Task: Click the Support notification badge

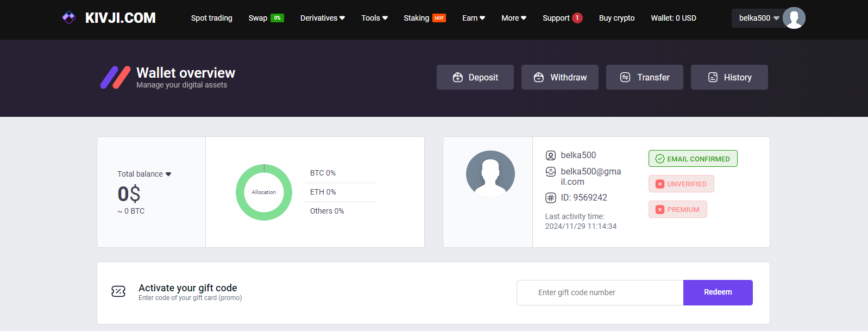Action: click(577, 18)
